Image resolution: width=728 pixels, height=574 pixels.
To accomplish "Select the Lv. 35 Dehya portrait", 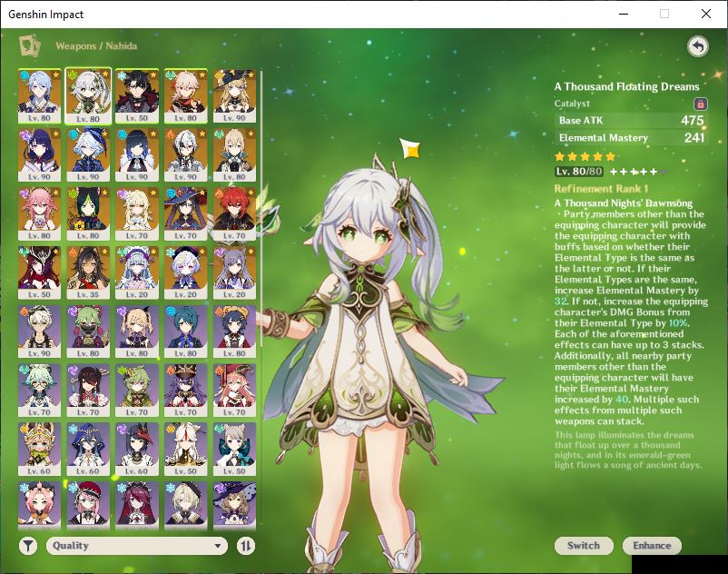I will pos(88,272).
